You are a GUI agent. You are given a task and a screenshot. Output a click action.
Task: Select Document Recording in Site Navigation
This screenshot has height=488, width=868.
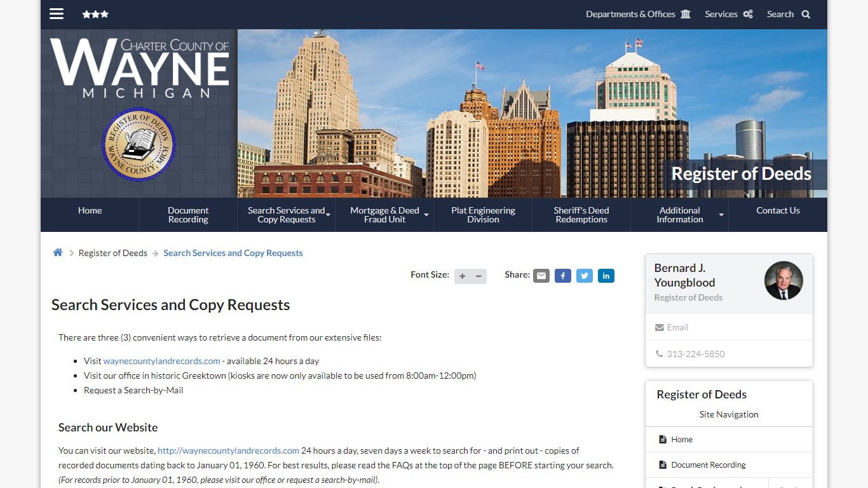pyautogui.click(x=709, y=464)
